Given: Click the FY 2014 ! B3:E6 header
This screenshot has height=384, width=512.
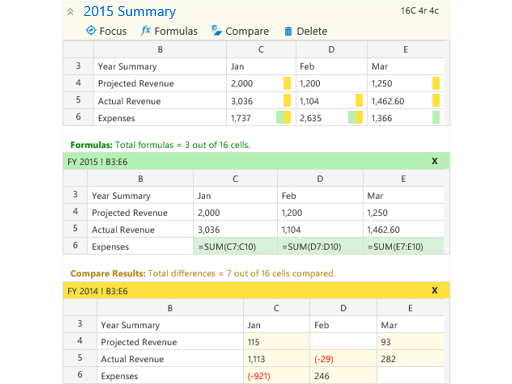Looking at the screenshot, I should coord(97,291).
